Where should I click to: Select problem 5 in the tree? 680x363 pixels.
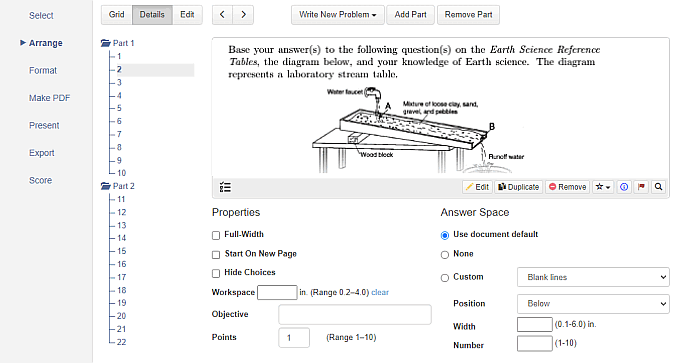[x=119, y=108]
